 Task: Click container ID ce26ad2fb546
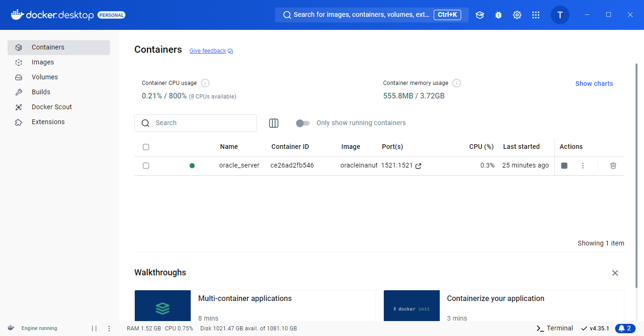click(292, 166)
